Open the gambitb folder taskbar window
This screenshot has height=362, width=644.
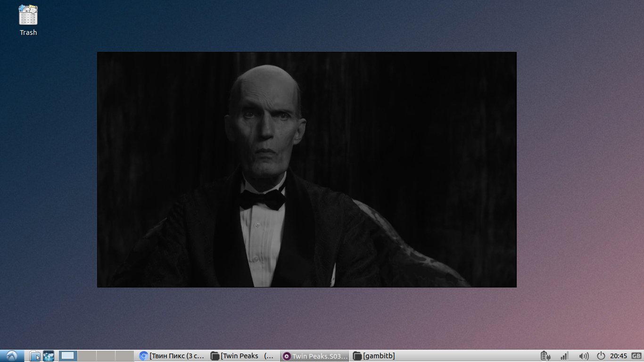(386, 356)
